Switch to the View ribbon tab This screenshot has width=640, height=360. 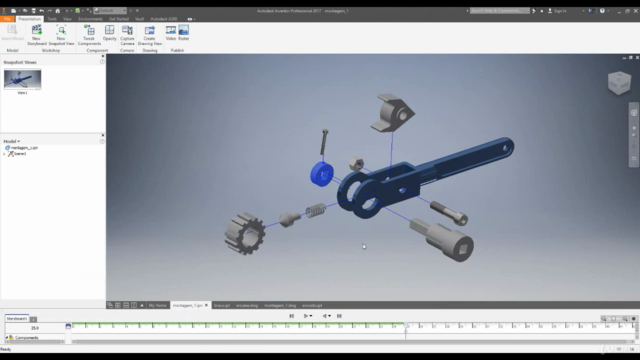click(67, 19)
